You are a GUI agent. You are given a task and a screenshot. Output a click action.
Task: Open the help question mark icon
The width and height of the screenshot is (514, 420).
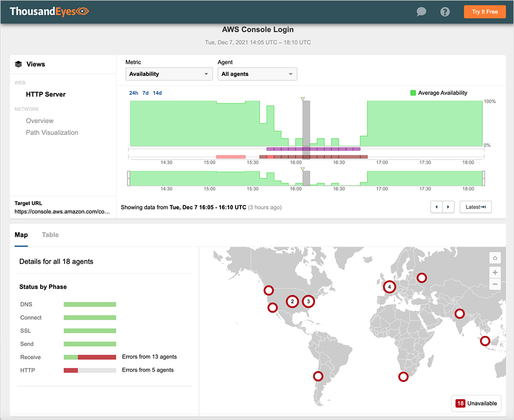445,12
